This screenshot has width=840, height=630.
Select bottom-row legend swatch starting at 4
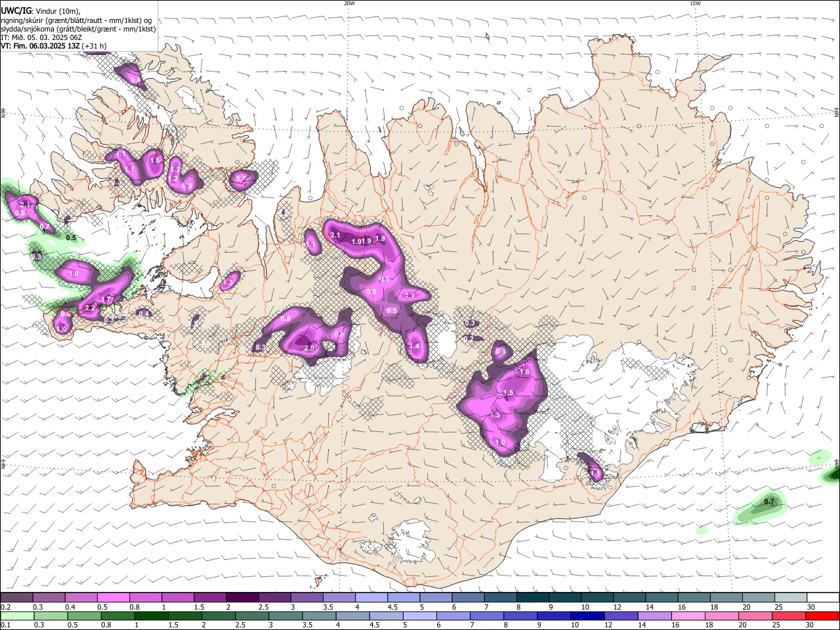[352, 616]
